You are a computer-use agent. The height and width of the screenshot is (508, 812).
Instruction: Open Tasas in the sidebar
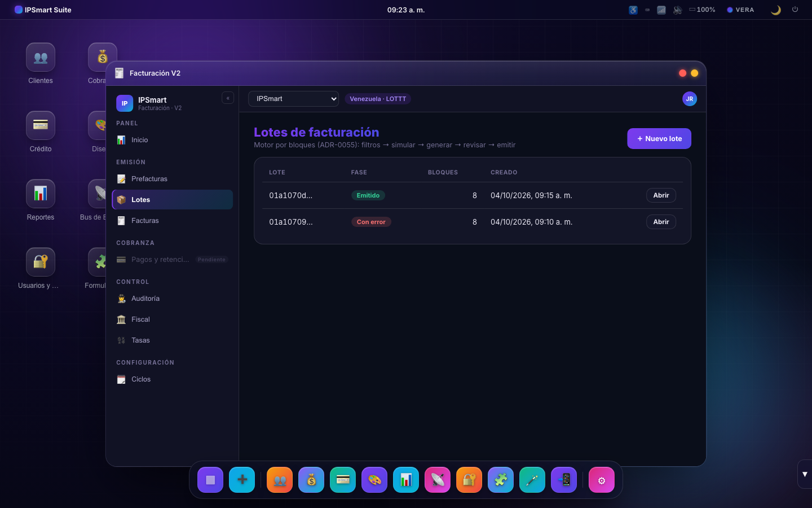(x=173, y=340)
